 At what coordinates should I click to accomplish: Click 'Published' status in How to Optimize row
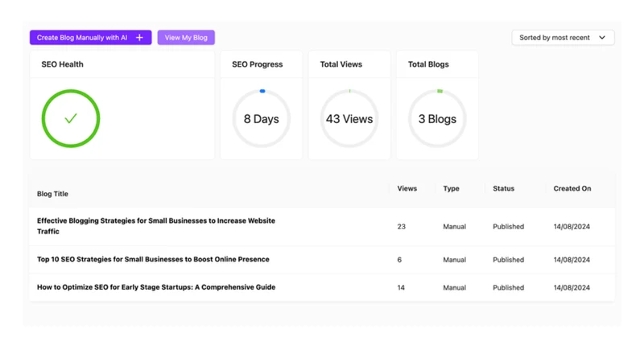[x=509, y=288]
